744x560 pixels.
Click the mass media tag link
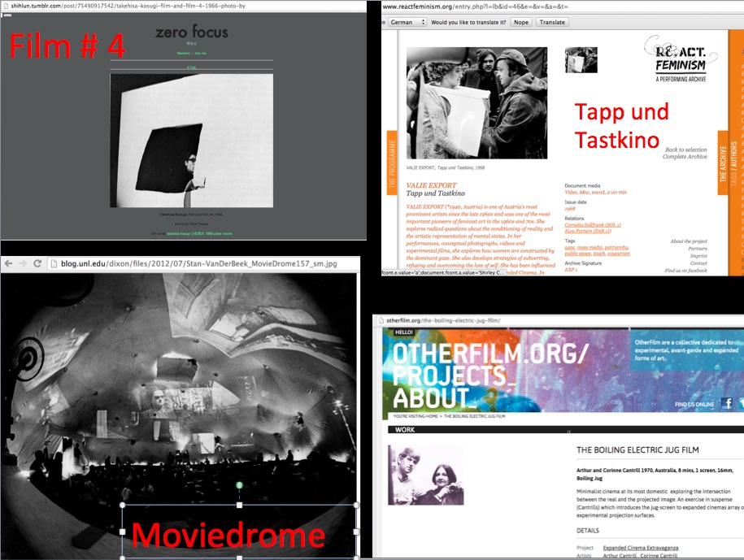coord(590,247)
